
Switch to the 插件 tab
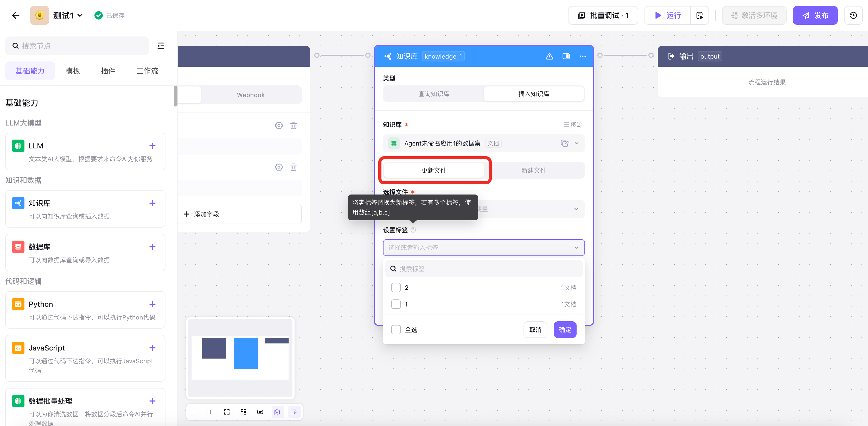click(108, 71)
